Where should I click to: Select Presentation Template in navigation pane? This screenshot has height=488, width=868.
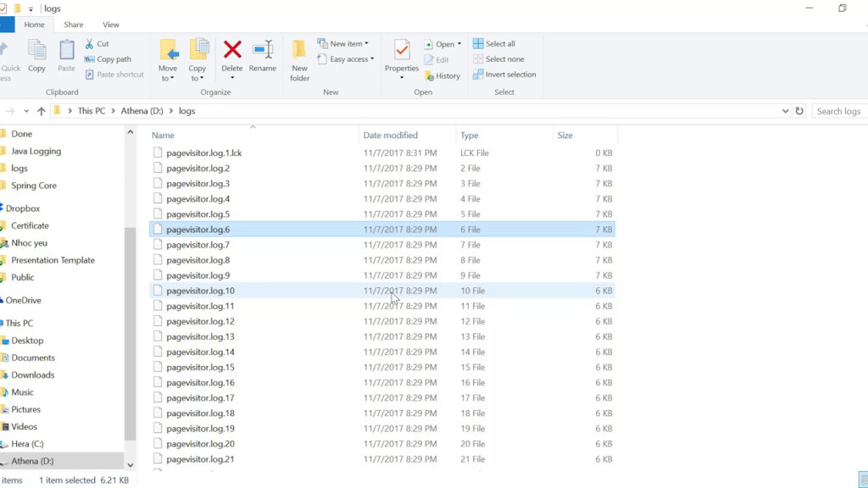[x=53, y=260]
